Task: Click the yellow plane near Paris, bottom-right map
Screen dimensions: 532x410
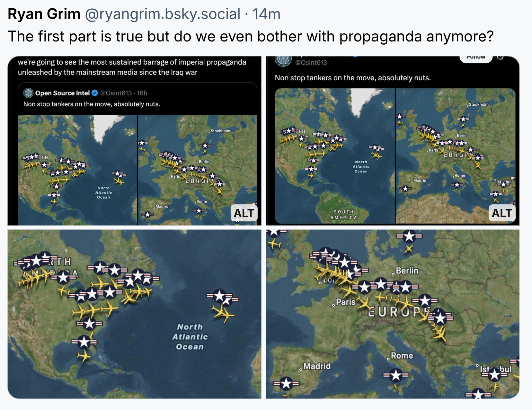Action: (x=364, y=303)
